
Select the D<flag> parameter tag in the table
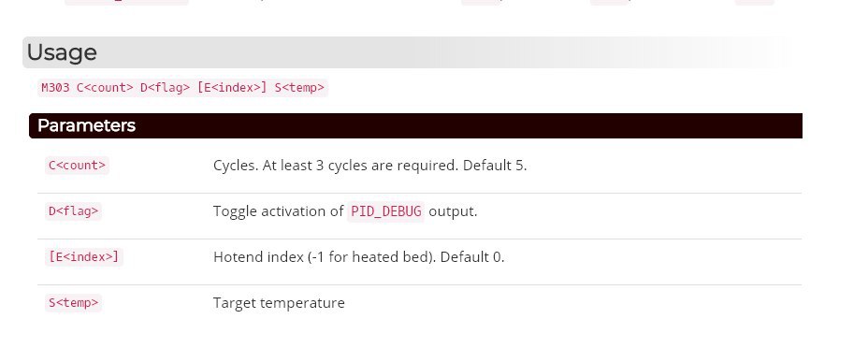[x=73, y=210]
